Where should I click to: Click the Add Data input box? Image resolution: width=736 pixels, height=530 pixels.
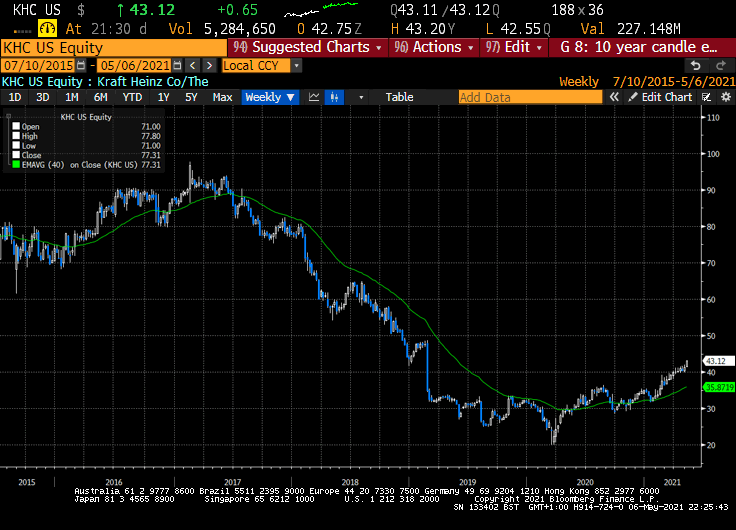530,97
